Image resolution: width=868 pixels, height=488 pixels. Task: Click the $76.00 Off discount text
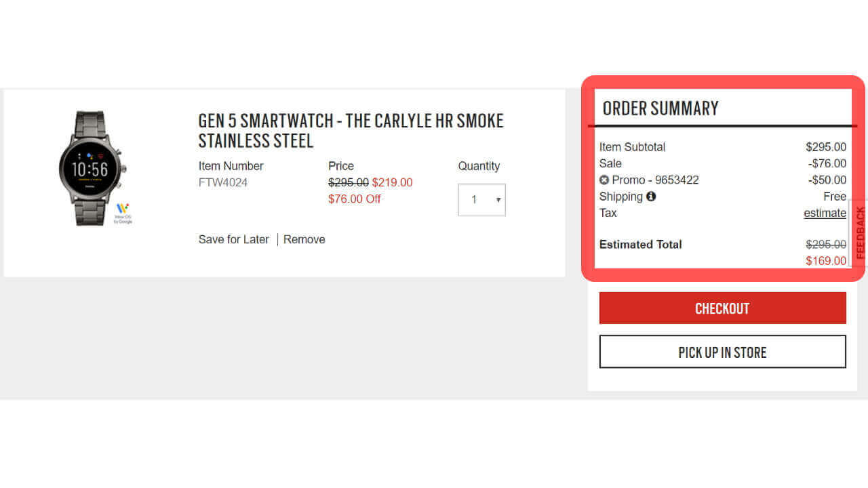click(354, 199)
